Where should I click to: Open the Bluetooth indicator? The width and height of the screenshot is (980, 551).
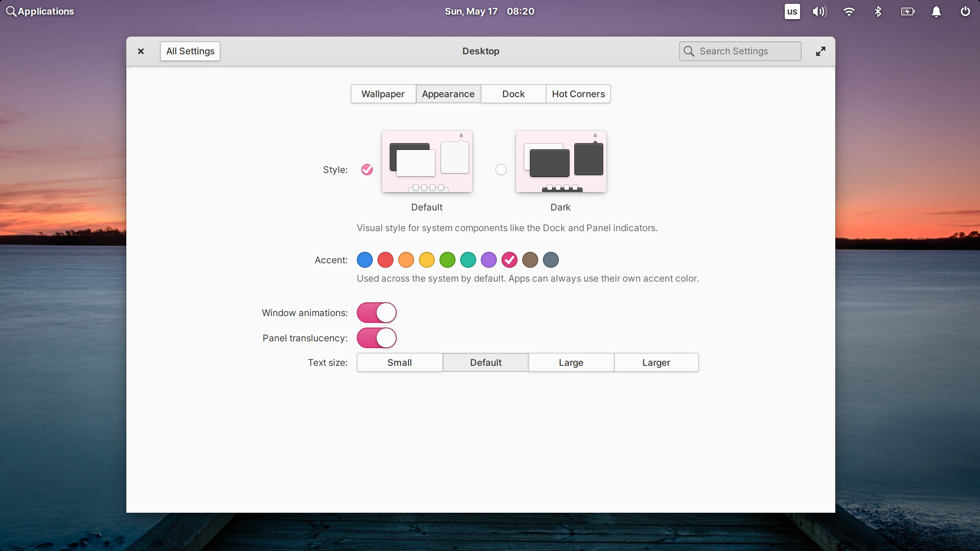tap(878, 11)
